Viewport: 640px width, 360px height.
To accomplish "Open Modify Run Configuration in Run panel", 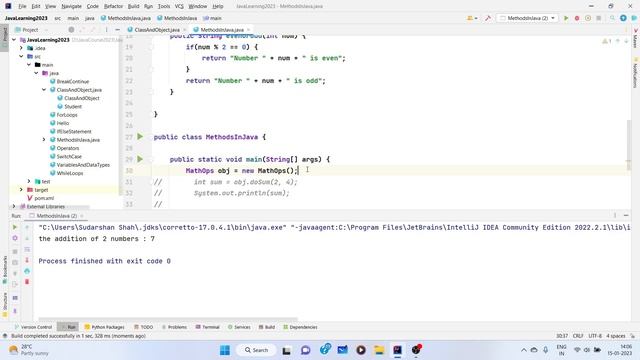I will pos(15,238).
